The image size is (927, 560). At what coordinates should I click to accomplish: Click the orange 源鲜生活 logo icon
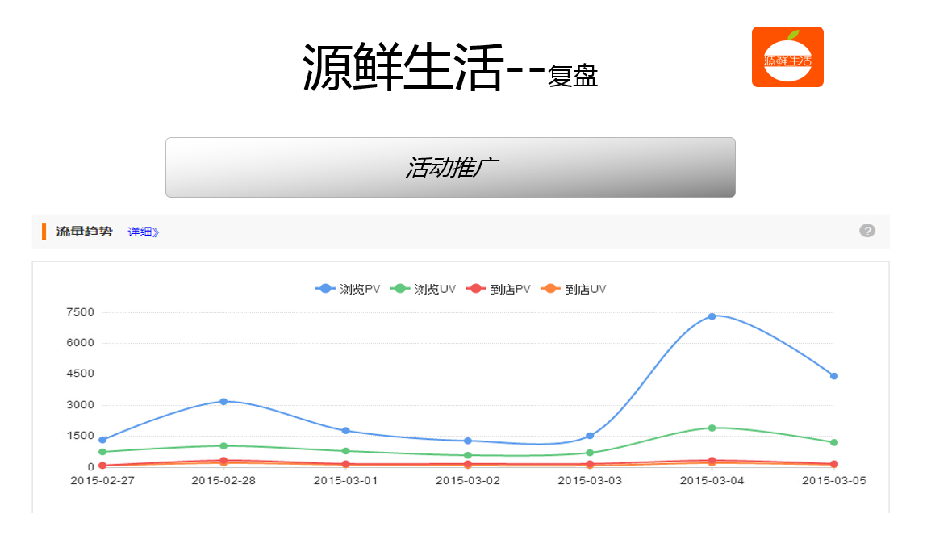(x=787, y=56)
